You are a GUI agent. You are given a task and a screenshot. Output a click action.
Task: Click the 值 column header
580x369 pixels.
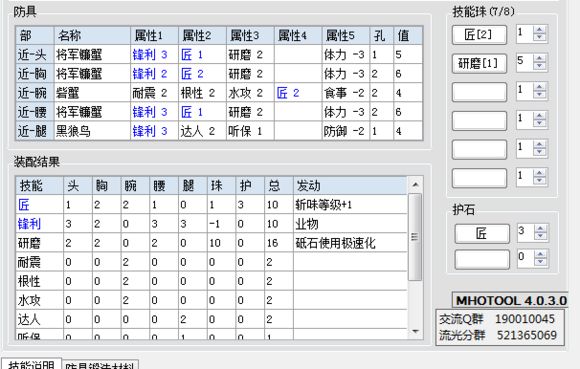click(x=408, y=36)
